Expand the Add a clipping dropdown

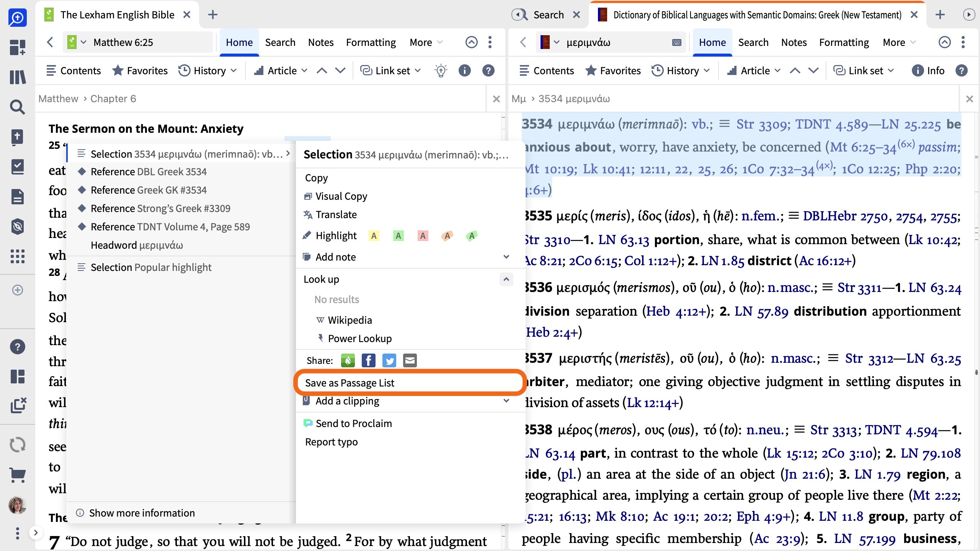pyautogui.click(x=506, y=401)
